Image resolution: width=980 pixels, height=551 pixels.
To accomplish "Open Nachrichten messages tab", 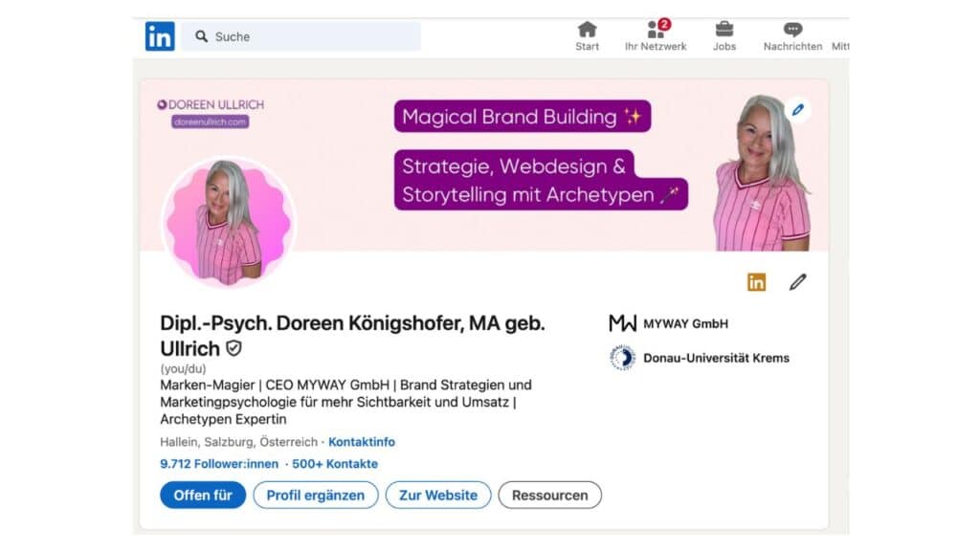I will (x=792, y=36).
